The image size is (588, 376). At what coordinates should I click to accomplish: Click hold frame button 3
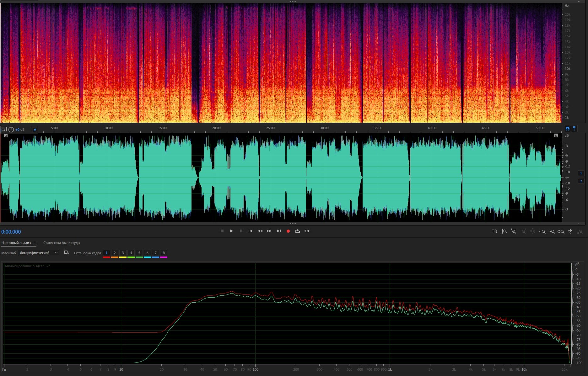[x=123, y=253]
